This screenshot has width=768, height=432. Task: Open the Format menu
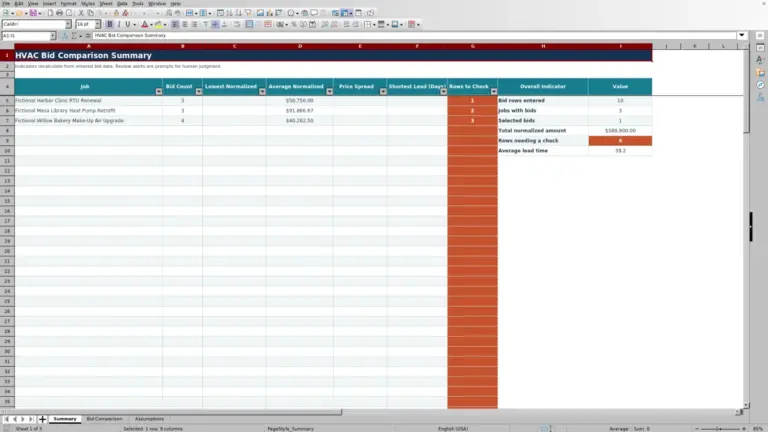pos(68,3)
